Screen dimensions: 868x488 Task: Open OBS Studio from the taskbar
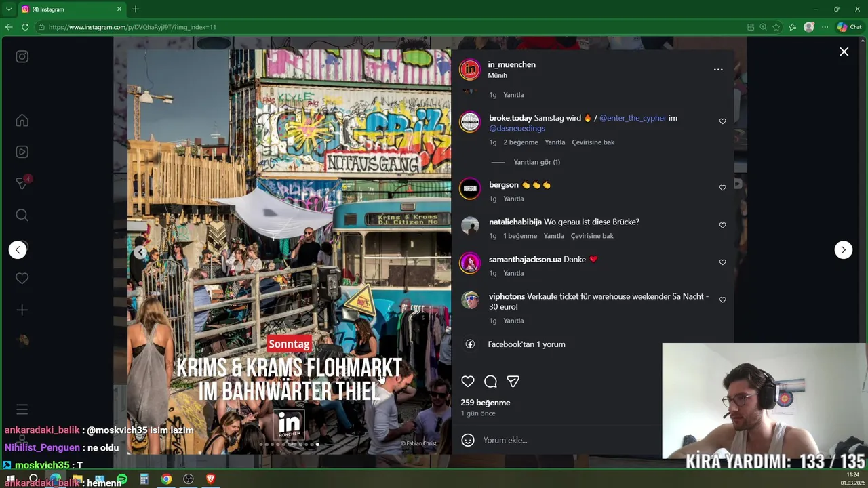click(189, 479)
